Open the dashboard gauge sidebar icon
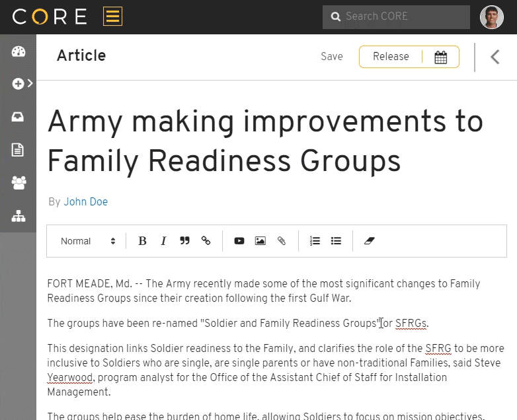This screenshot has width=517, height=420. 18,52
